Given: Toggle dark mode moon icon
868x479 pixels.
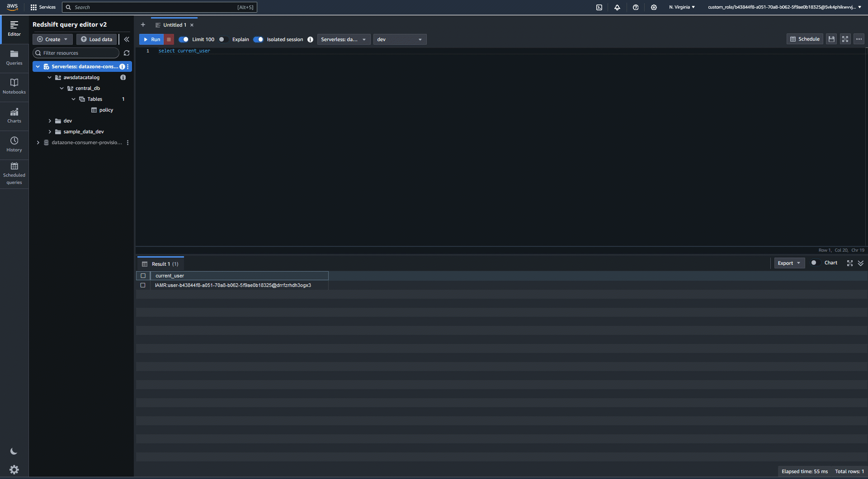Looking at the screenshot, I should 14,451.
